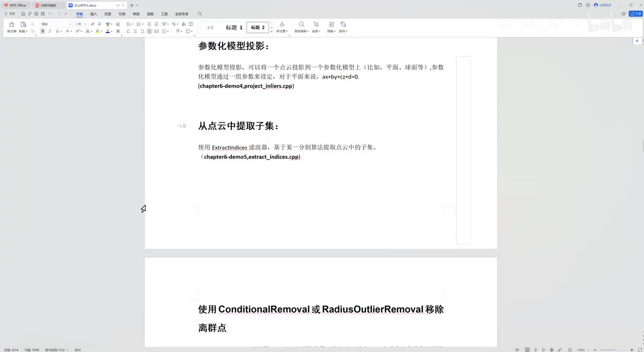This screenshot has width=644, height=352.
Task: Click the Save icon in quick access bar
Action: click(23, 14)
